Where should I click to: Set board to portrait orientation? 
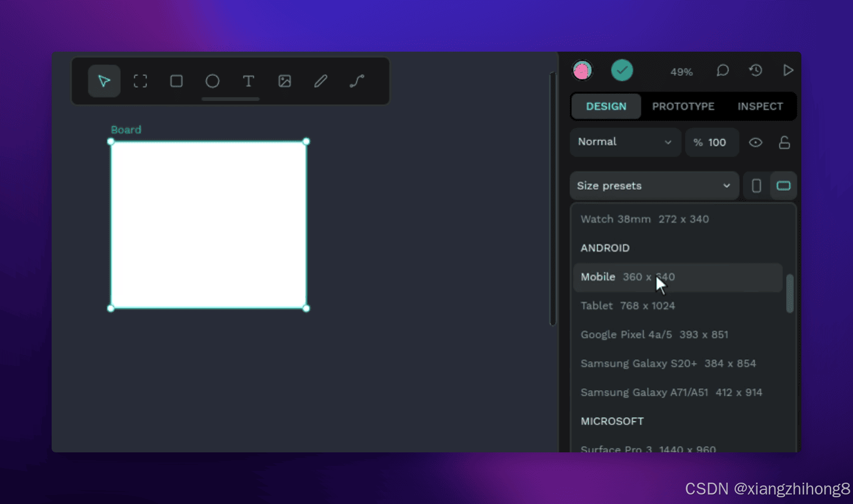pyautogui.click(x=756, y=186)
